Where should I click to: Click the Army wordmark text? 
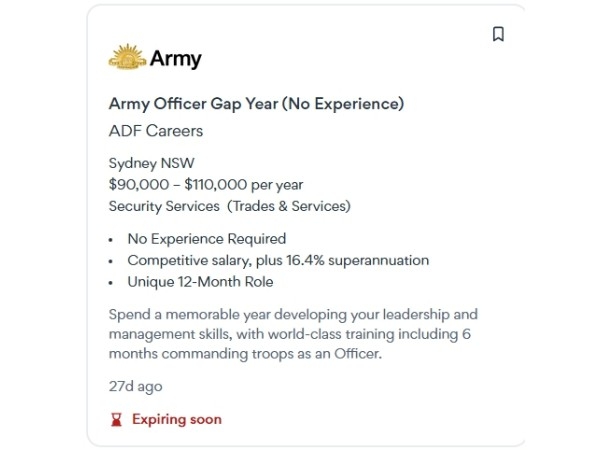point(176,59)
